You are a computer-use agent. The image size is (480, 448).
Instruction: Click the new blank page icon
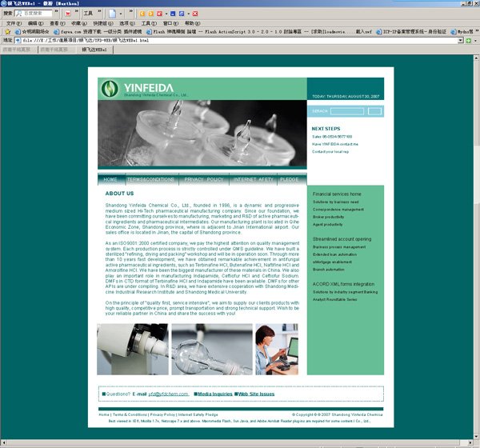pyautogui.click(x=112, y=14)
